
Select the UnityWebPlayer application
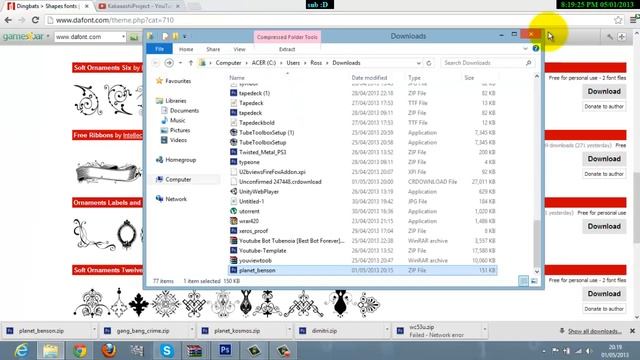point(259,191)
